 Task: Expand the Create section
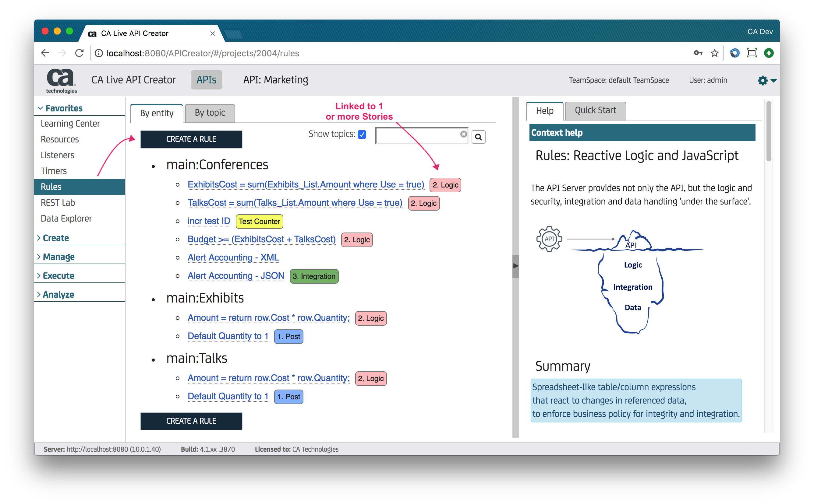[x=55, y=238]
